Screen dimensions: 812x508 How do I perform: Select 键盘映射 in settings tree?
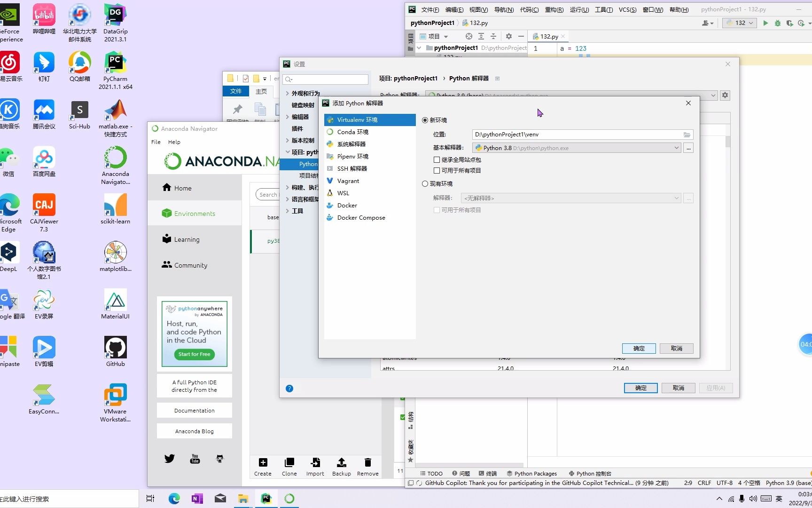tap(303, 105)
